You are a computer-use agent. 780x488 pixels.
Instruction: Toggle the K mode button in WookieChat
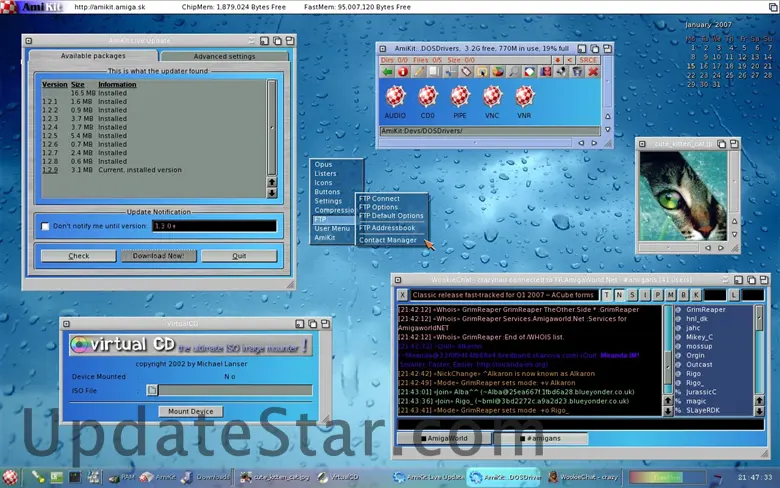[x=696, y=295]
